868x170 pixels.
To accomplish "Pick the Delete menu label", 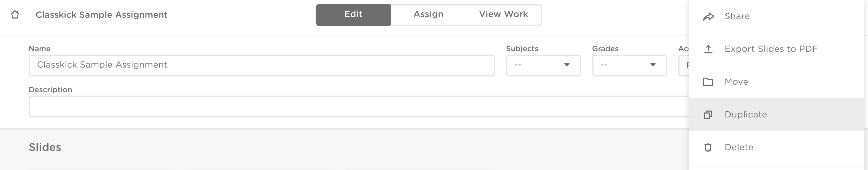I will click(x=739, y=147).
